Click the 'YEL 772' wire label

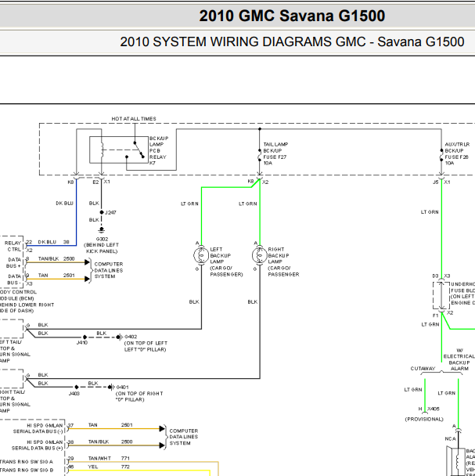(109, 467)
